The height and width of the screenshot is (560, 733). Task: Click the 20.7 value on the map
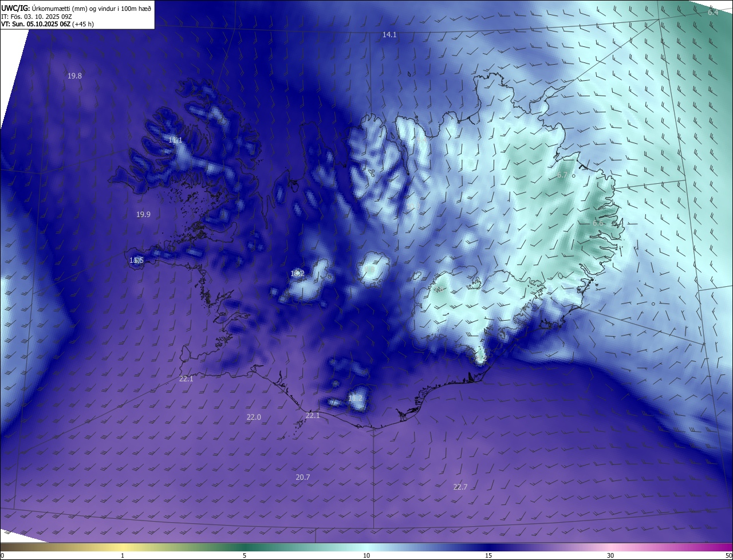pyautogui.click(x=303, y=478)
